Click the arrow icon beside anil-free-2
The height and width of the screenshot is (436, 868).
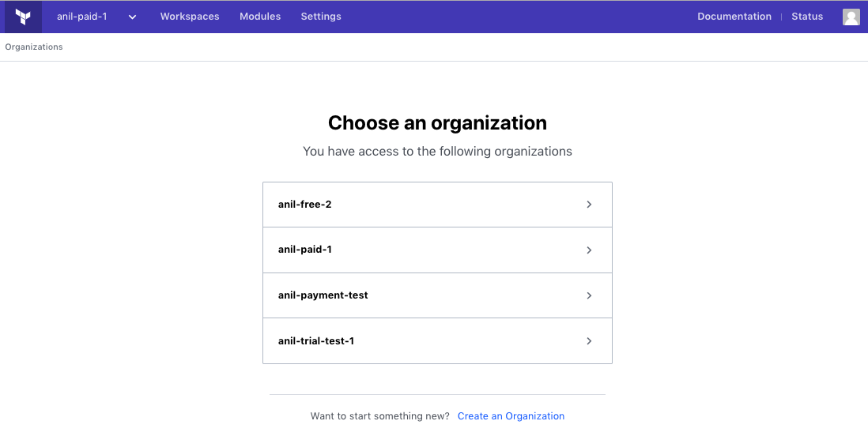pos(589,205)
